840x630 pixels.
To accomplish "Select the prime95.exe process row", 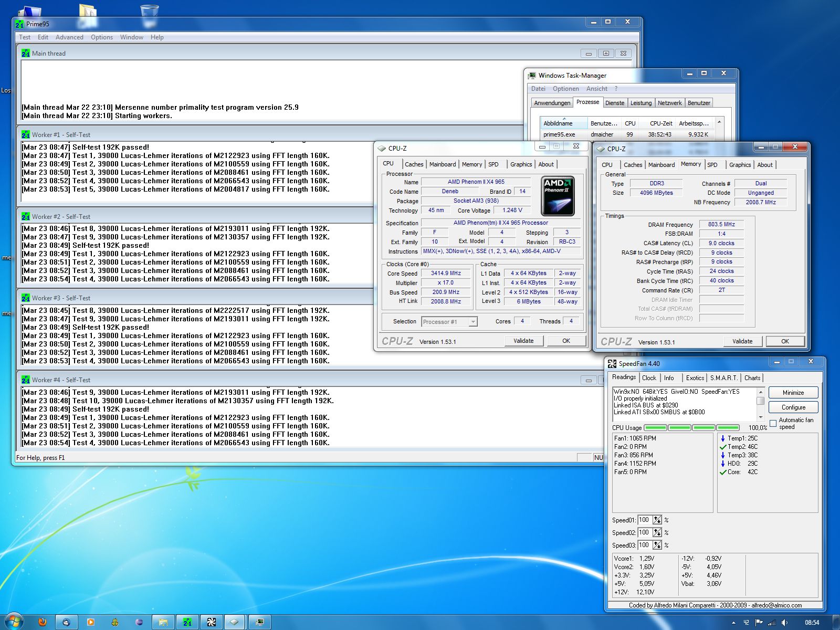I will [627, 134].
